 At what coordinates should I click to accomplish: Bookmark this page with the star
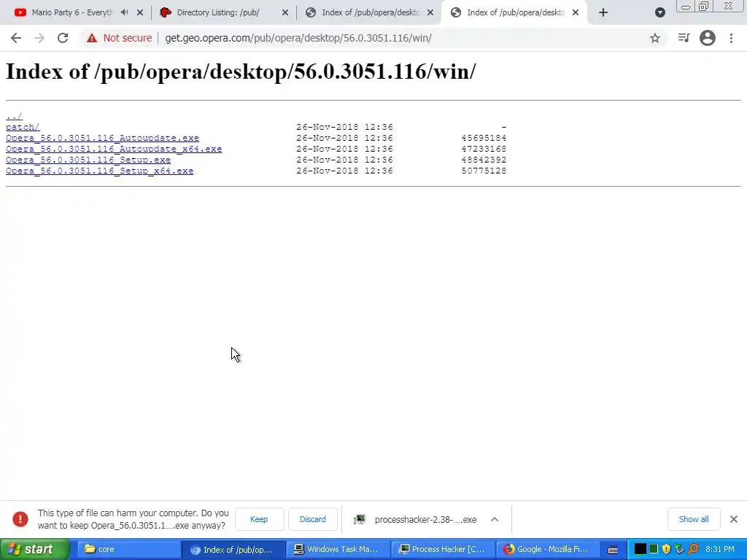tap(655, 38)
